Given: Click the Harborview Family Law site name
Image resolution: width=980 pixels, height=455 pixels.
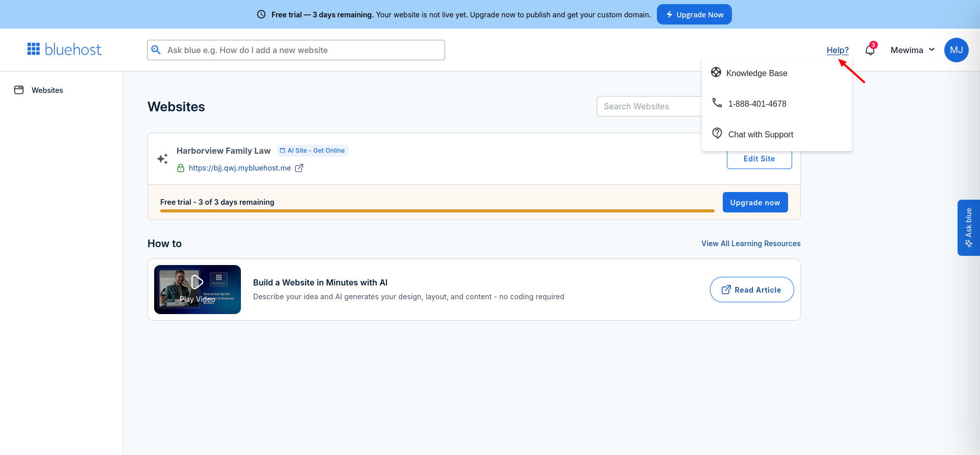Looking at the screenshot, I should click(224, 151).
